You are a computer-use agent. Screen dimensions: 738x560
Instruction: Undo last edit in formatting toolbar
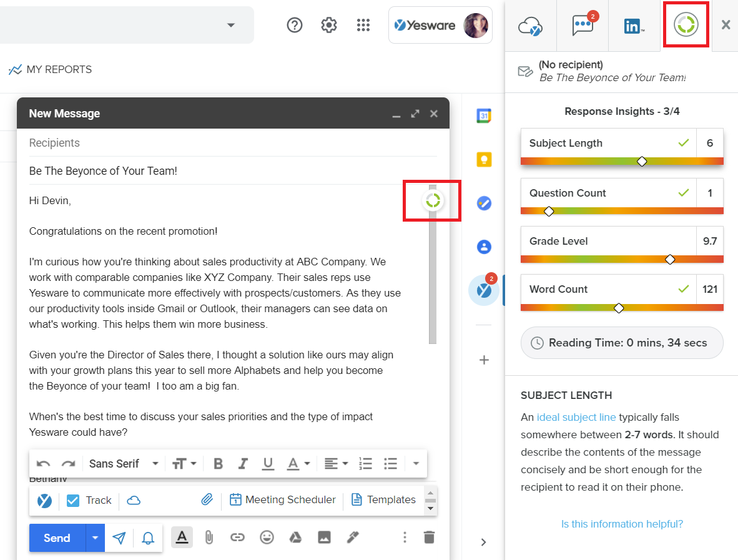[x=43, y=464]
